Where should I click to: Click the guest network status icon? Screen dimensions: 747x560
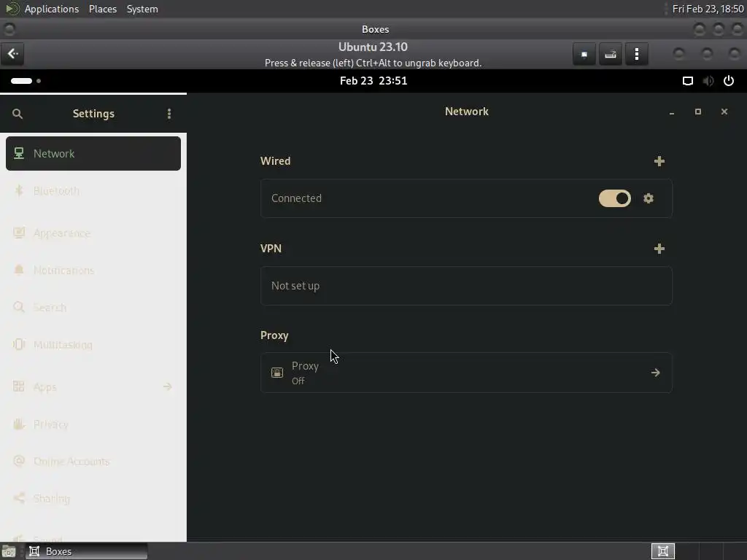coord(687,81)
